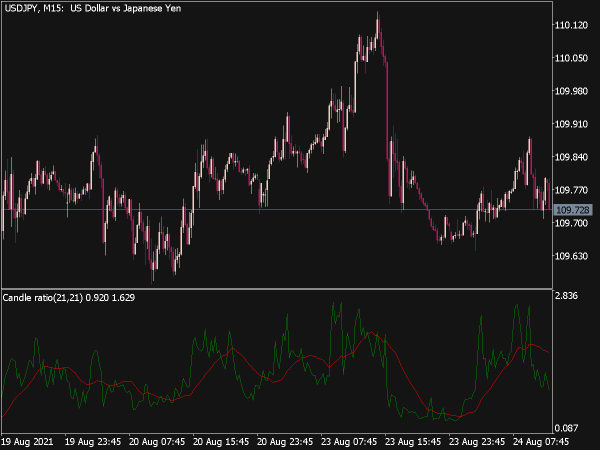Click the 19 Aug 23:45 time label
Screen dimensions: 600x450
(93, 441)
